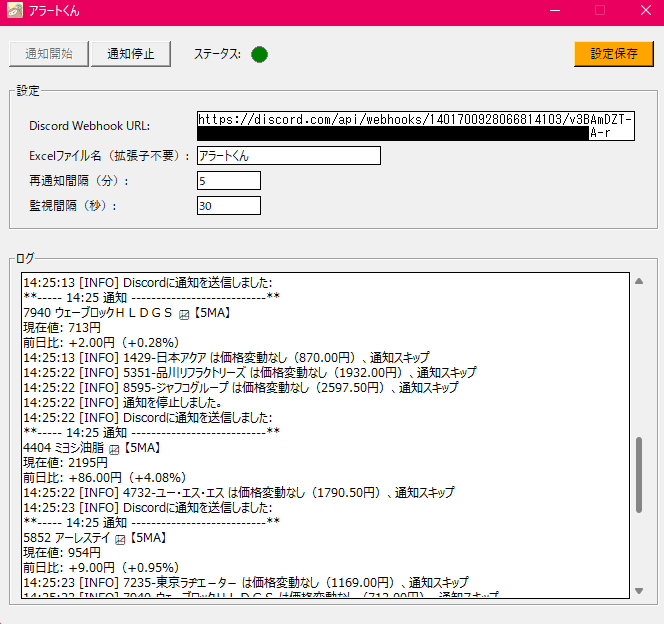Click the log scrollbar down arrow
The width and height of the screenshot is (664, 624).
tap(639, 591)
